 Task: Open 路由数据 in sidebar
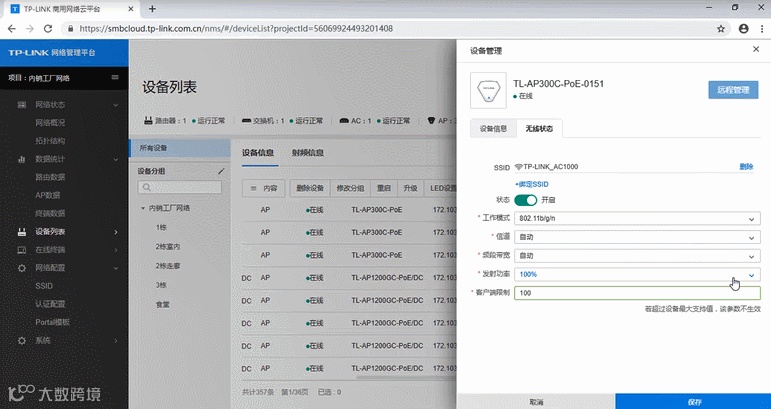[50, 177]
